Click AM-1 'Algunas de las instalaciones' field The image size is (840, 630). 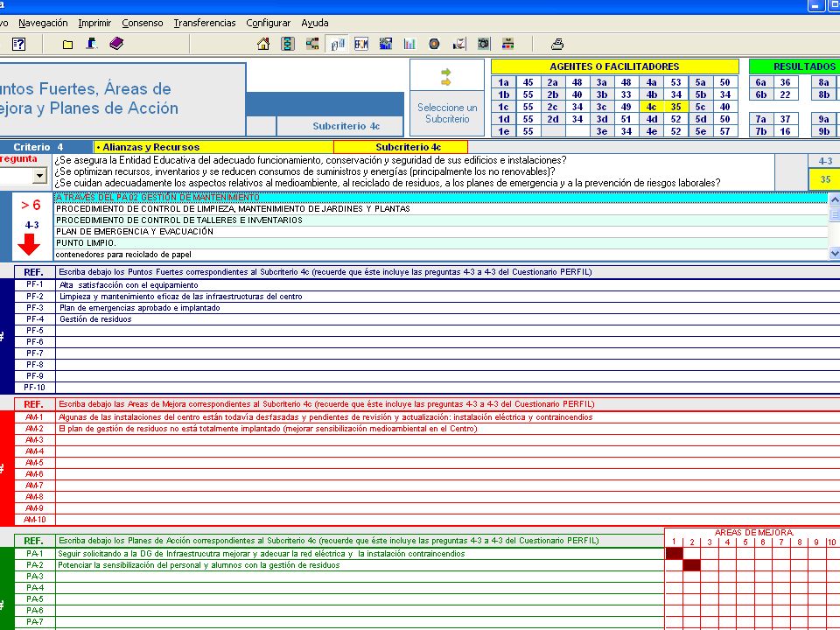pos(447,417)
